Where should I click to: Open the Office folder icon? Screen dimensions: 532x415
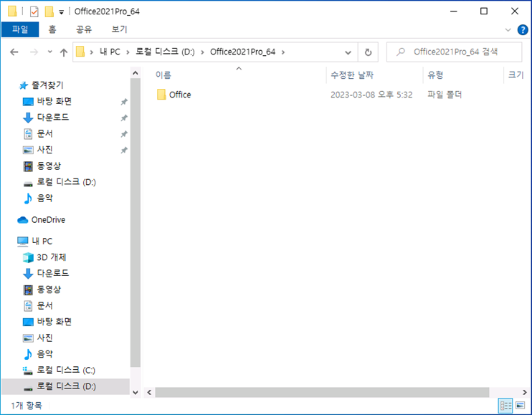[x=161, y=95]
